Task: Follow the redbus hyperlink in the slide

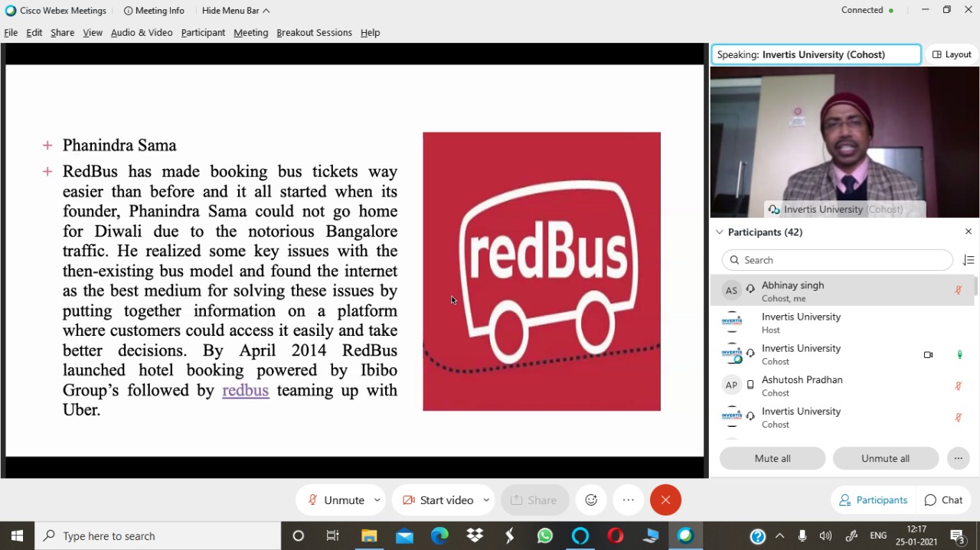Action: [x=245, y=390]
